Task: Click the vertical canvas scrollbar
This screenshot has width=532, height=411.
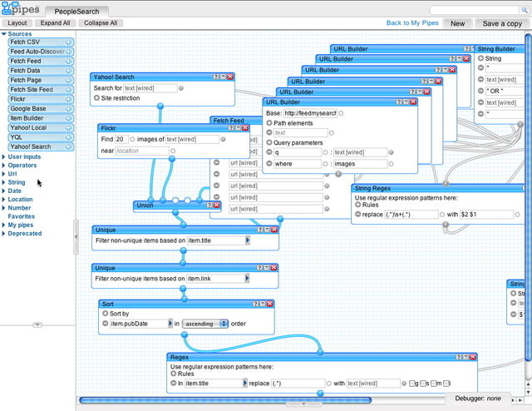Action: tap(529, 197)
